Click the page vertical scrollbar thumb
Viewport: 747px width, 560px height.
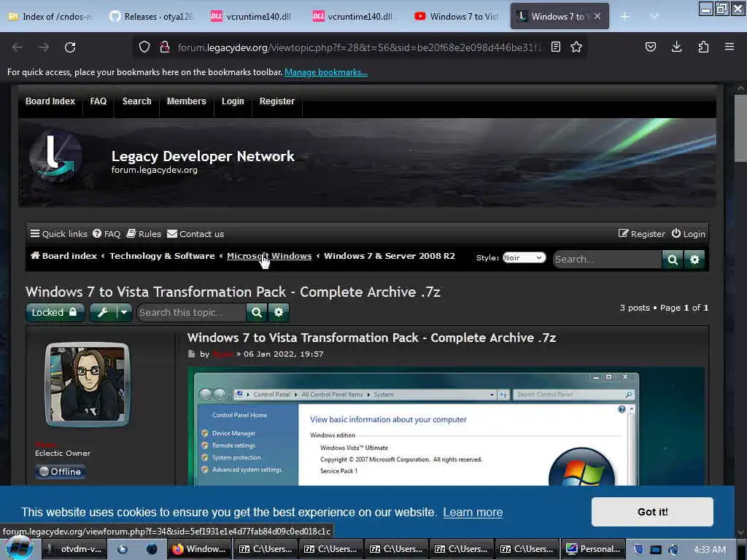[740, 128]
